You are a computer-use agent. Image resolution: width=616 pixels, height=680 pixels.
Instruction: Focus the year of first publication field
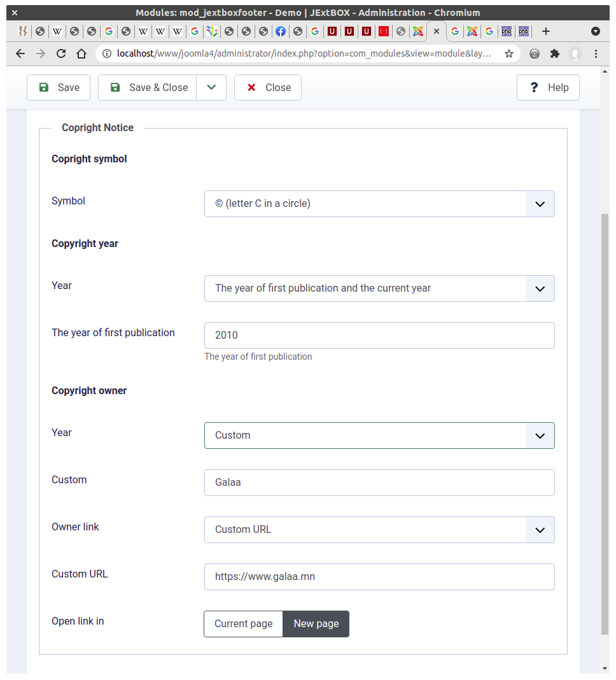pyautogui.click(x=379, y=336)
